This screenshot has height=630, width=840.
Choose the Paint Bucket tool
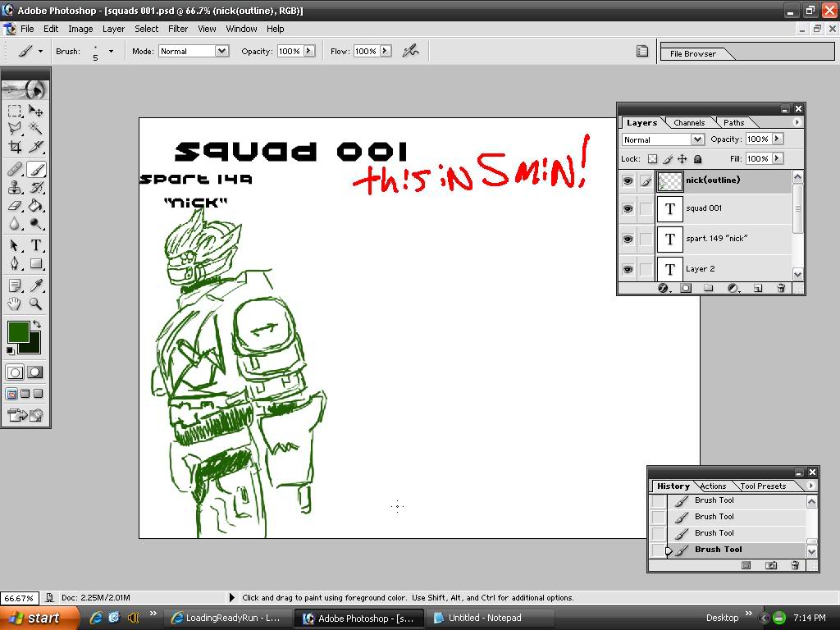tap(36, 206)
